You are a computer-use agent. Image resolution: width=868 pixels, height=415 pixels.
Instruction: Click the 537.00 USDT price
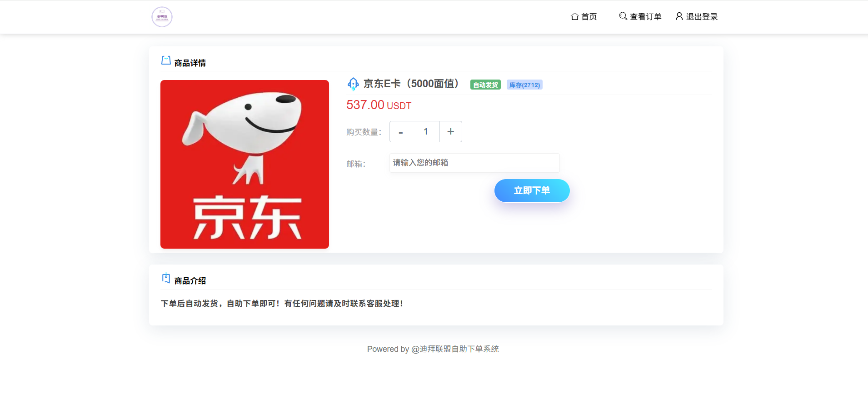point(379,105)
